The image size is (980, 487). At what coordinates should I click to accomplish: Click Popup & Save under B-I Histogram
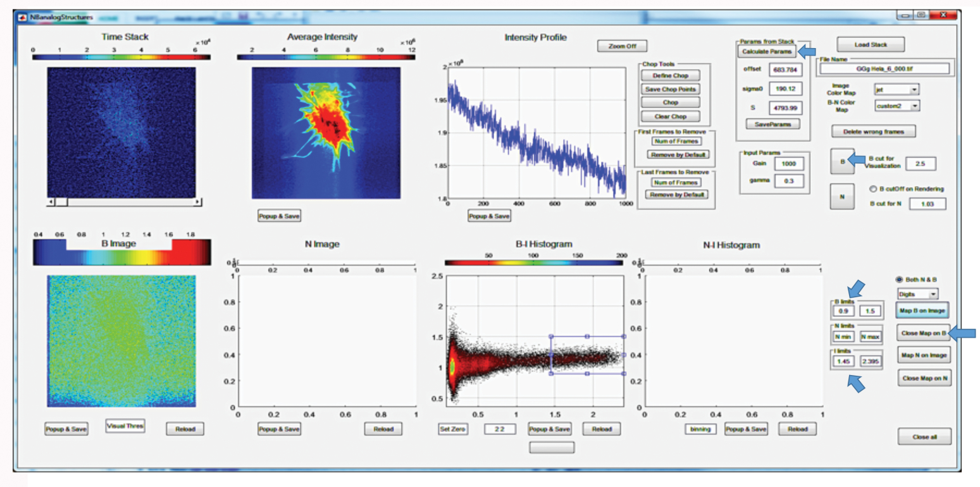pyautogui.click(x=550, y=429)
